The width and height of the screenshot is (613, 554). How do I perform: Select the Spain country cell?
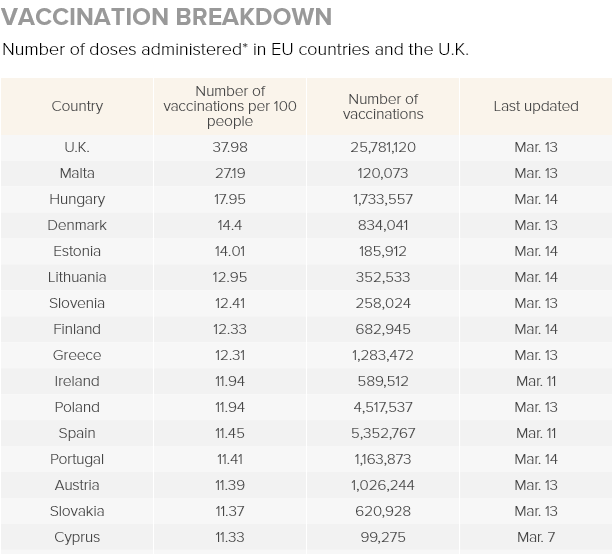77,433
